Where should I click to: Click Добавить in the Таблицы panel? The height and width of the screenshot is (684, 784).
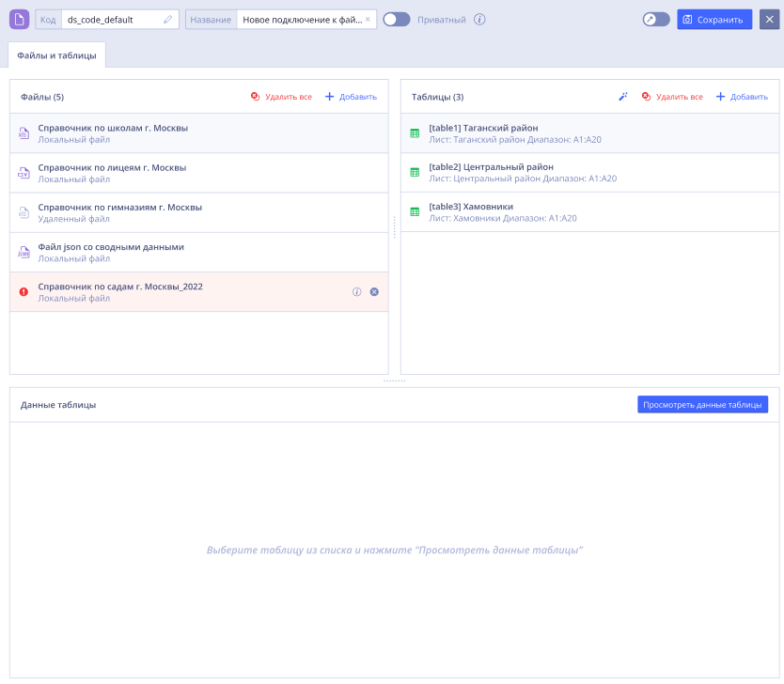click(x=742, y=97)
